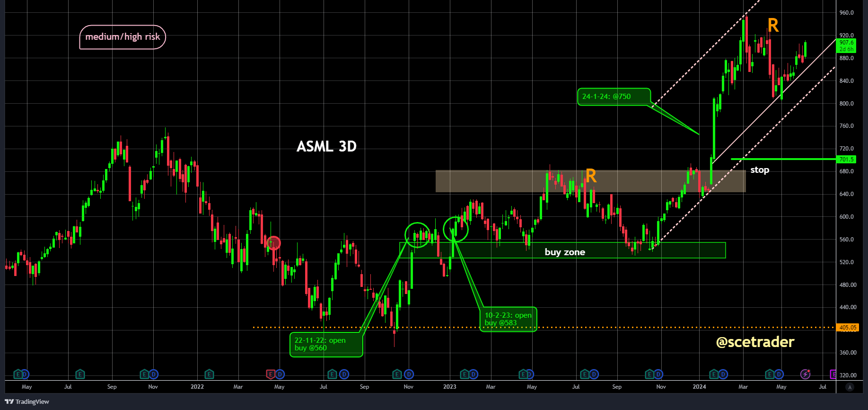Screen dimensions: 868x410
Task: Toggle the auto-scale A button
Action: click(x=850, y=387)
